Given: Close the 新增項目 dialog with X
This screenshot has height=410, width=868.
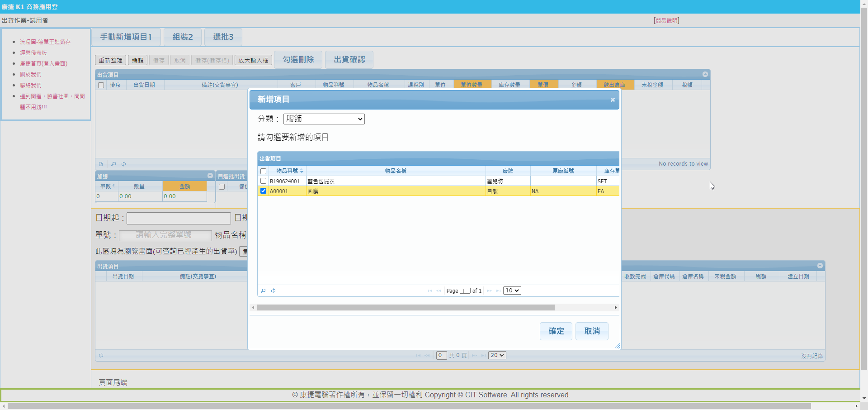Looking at the screenshot, I should tap(613, 100).
